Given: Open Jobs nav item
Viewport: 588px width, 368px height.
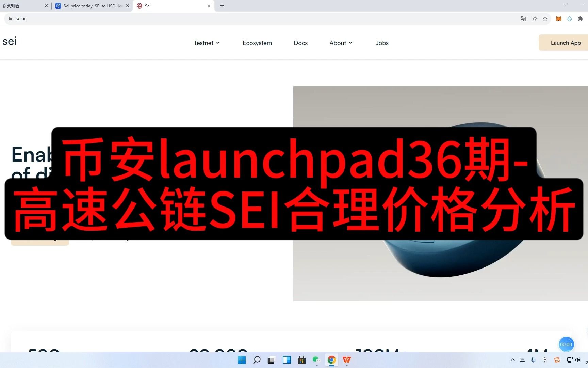Looking at the screenshot, I should click(x=382, y=43).
